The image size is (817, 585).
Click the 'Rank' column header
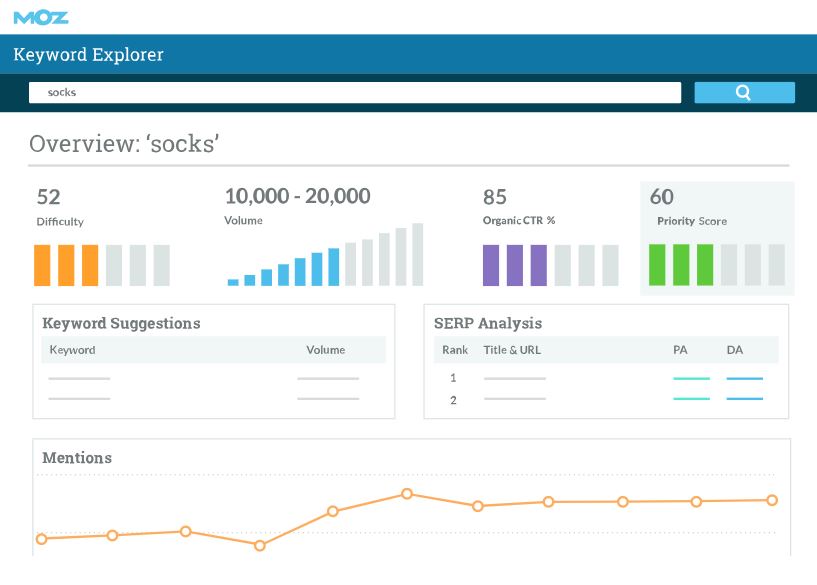[455, 350]
